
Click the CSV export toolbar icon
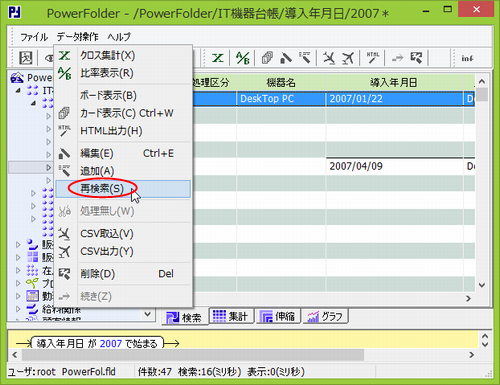click(348, 58)
